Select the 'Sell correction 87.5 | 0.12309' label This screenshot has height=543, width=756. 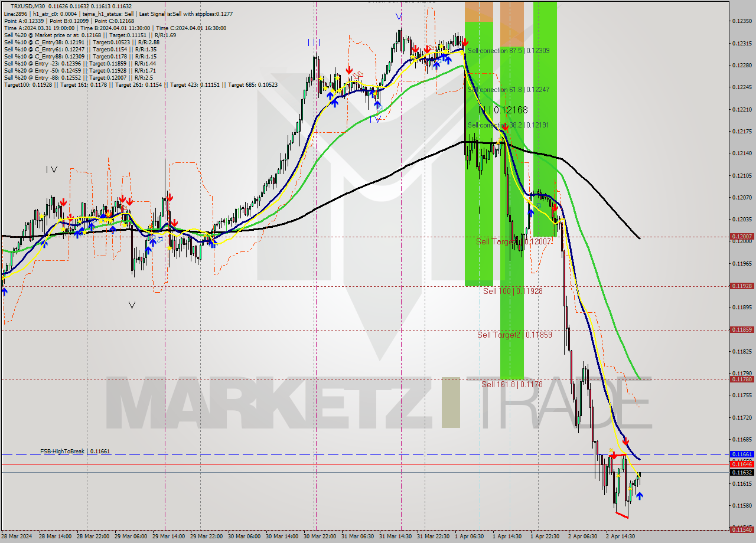pyautogui.click(x=509, y=51)
